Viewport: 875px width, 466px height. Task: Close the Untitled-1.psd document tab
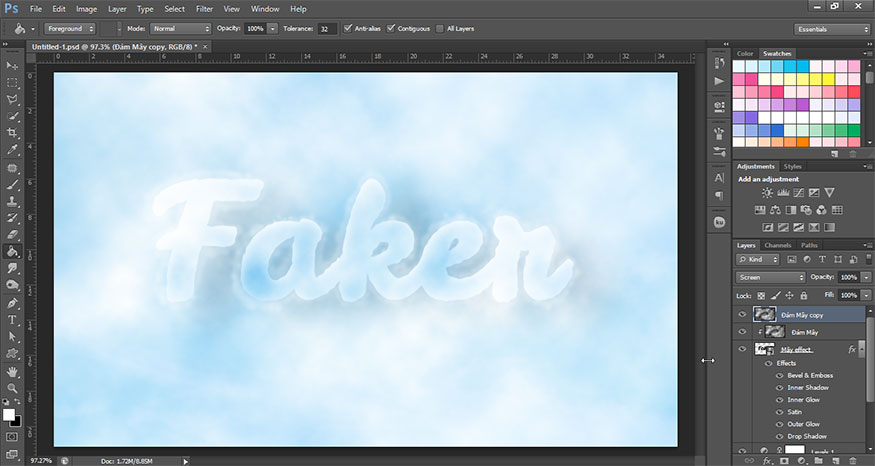[x=205, y=47]
